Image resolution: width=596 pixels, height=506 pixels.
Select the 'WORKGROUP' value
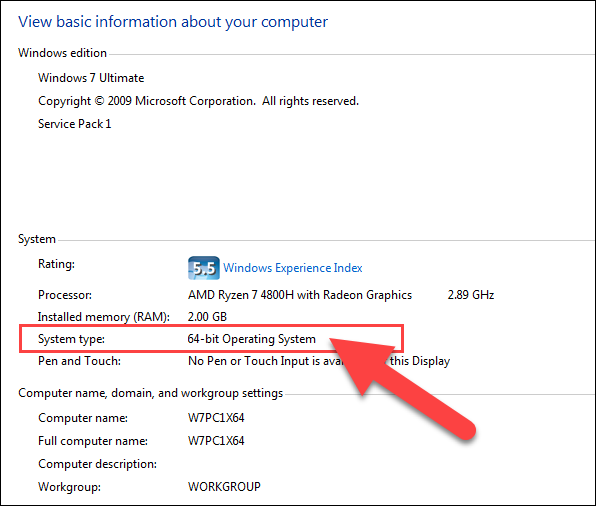click(x=224, y=487)
